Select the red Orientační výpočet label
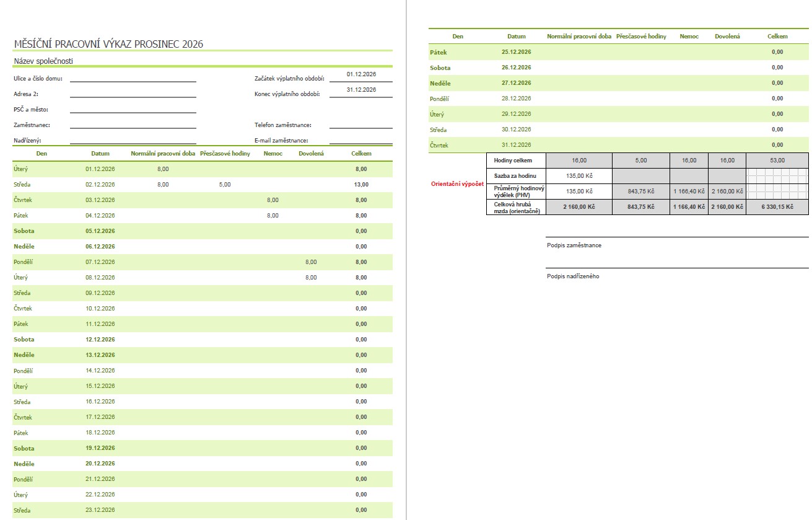The width and height of the screenshot is (812, 520). coord(457,184)
